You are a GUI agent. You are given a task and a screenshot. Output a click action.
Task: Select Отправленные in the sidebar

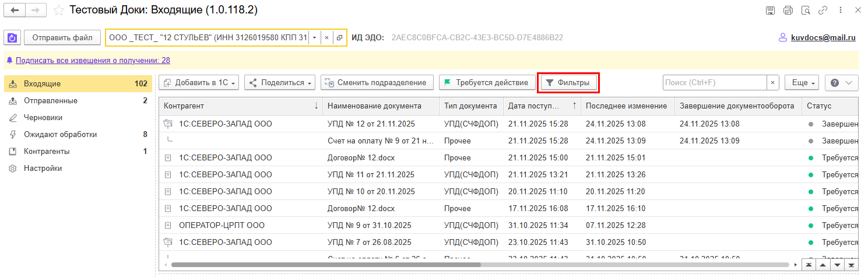[x=51, y=101]
